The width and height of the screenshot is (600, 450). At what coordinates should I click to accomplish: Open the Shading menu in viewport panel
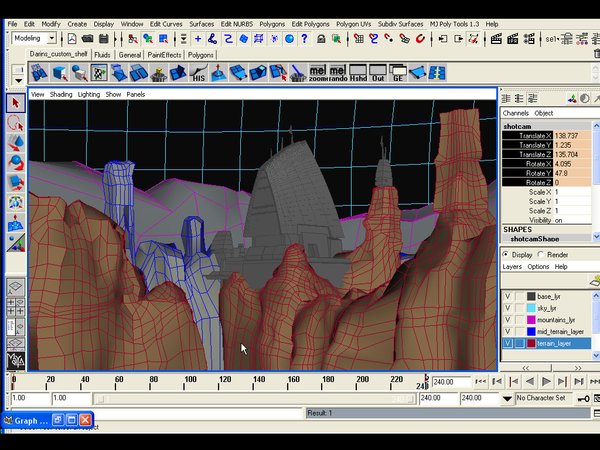(62, 94)
